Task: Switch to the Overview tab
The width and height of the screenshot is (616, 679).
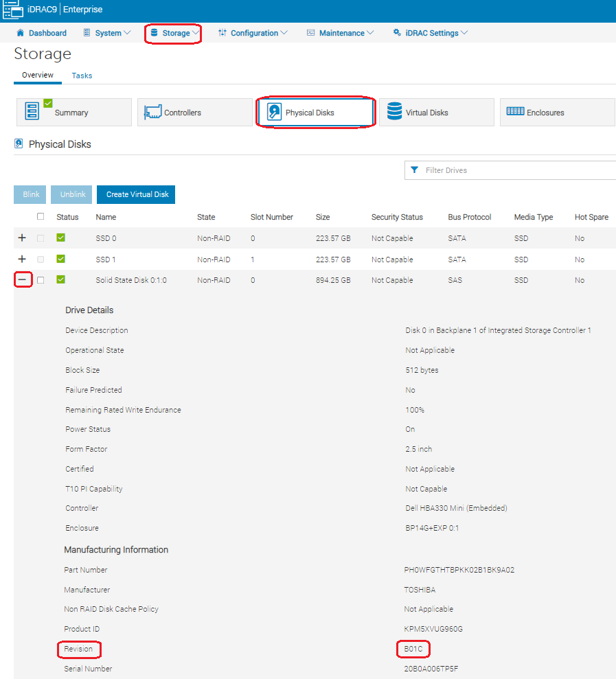Action: coord(38,75)
